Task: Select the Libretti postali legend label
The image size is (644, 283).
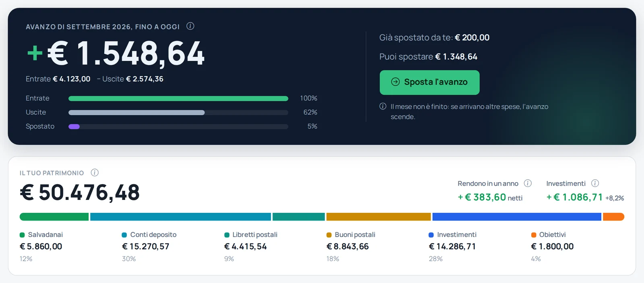Action: pos(255,235)
